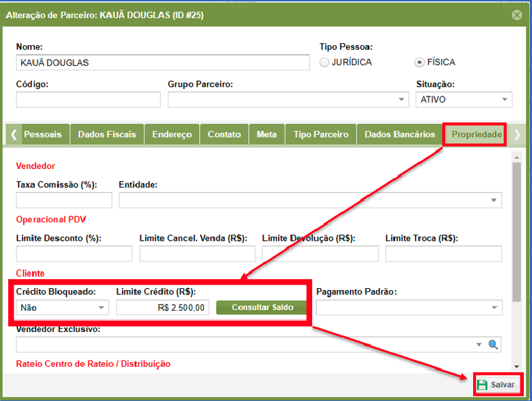Click the Limite Crédito field R$ 2.500,00
532x401 pixels.
162,308
